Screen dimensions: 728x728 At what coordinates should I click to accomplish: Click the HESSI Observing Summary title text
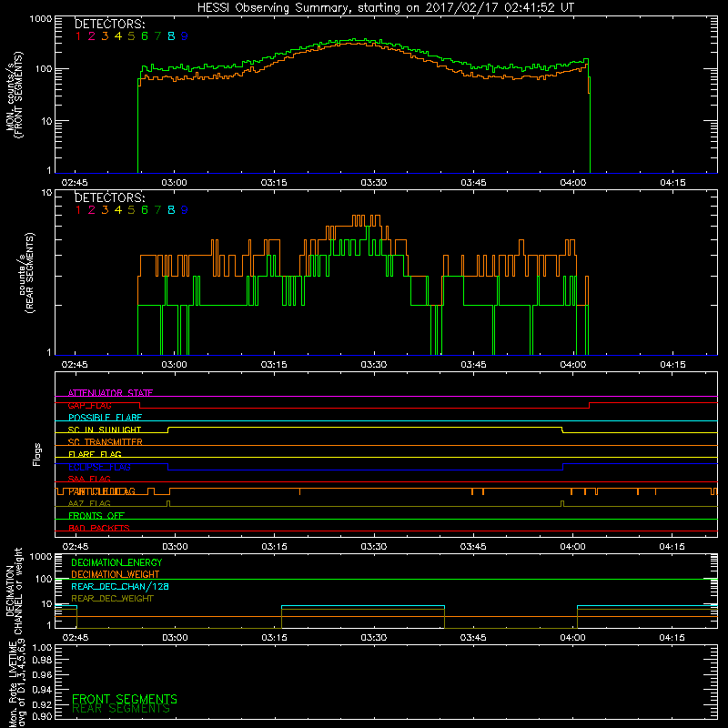tap(385, 8)
